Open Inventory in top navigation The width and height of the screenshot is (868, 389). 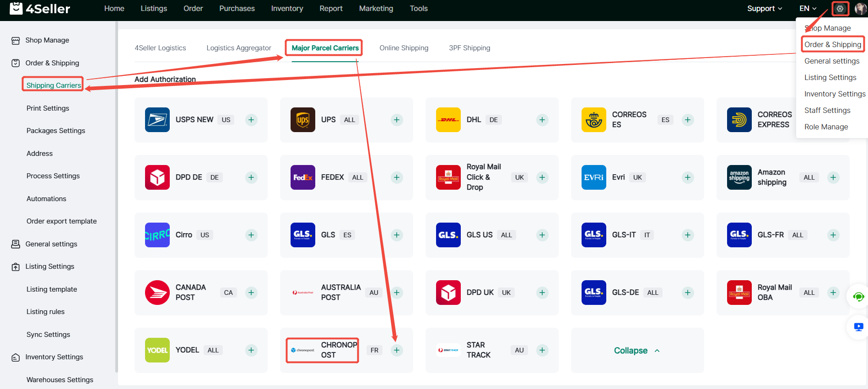pos(287,8)
